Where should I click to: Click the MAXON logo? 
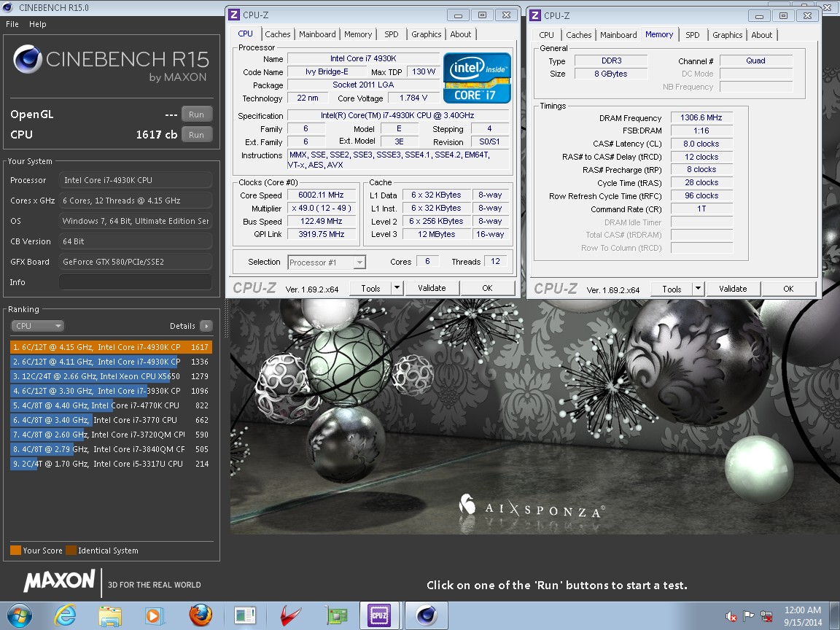60,581
